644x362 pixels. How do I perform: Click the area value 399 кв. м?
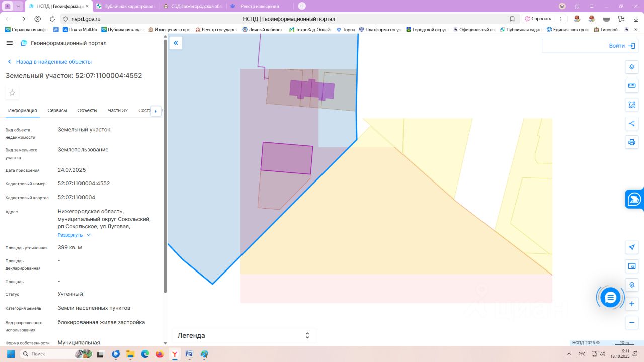(x=70, y=247)
